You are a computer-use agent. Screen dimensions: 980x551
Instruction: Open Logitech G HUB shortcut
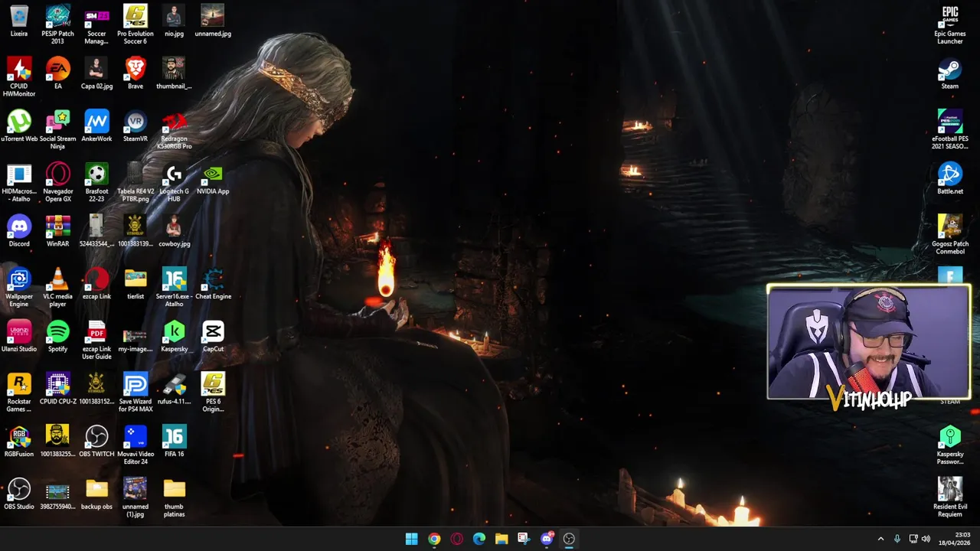point(174,182)
